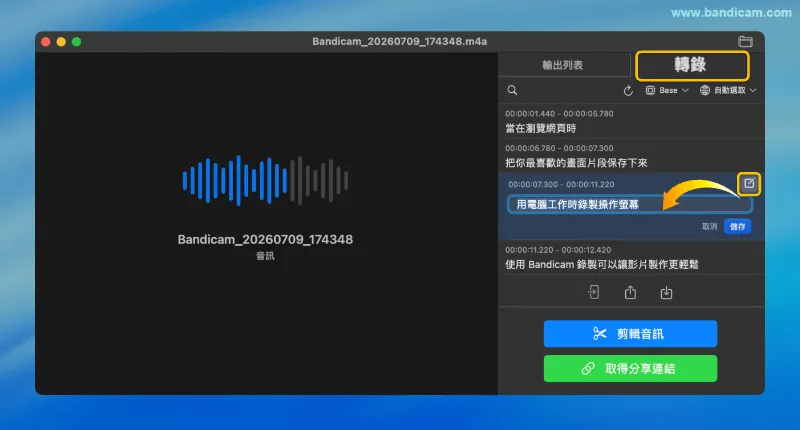This screenshot has height=430, width=800.
Task: Click 取消 to cancel the edit
Action: point(709,226)
